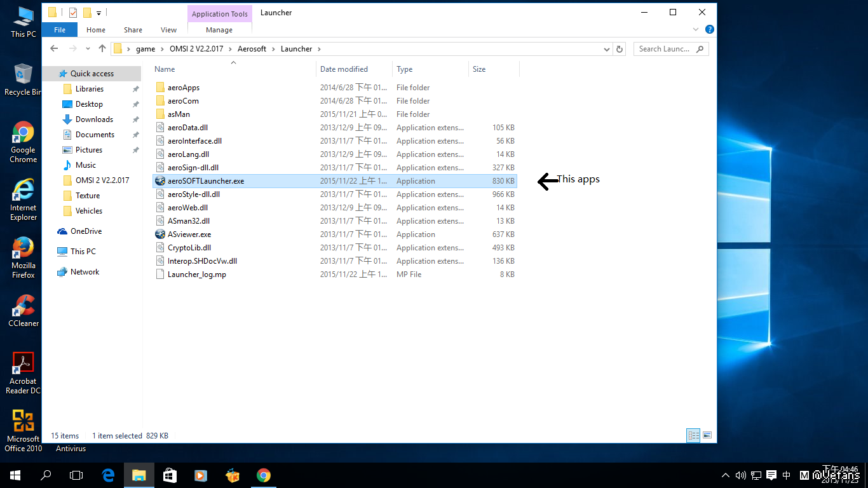The height and width of the screenshot is (488, 868).
Task: Select the Interop.SHDocVw.dll file name
Action: [x=202, y=261]
